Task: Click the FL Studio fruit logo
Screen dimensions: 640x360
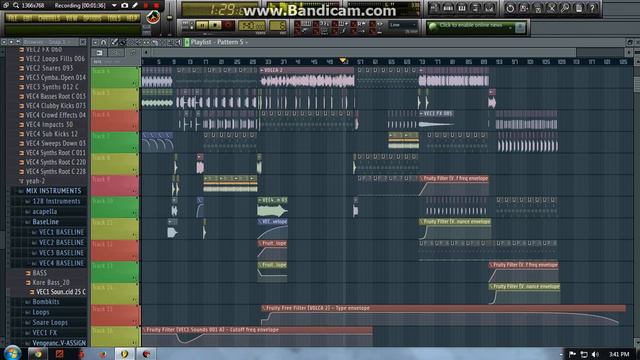Action: 153,17
